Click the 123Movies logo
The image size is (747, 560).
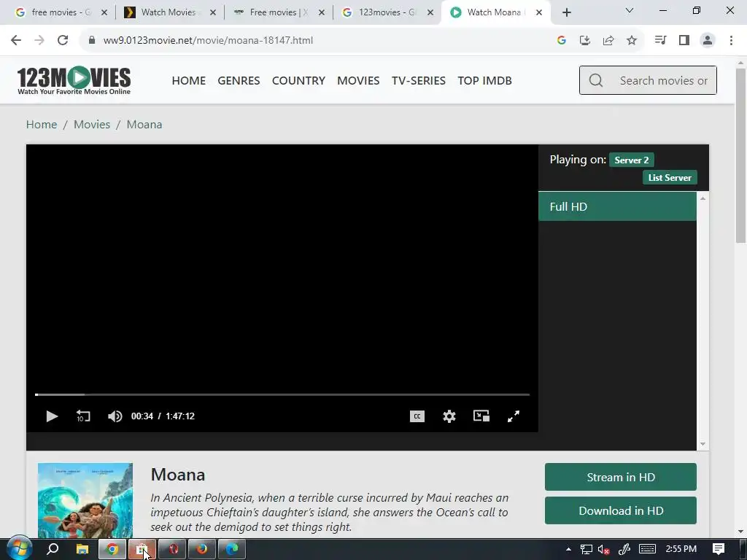pyautogui.click(x=74, y=80)
